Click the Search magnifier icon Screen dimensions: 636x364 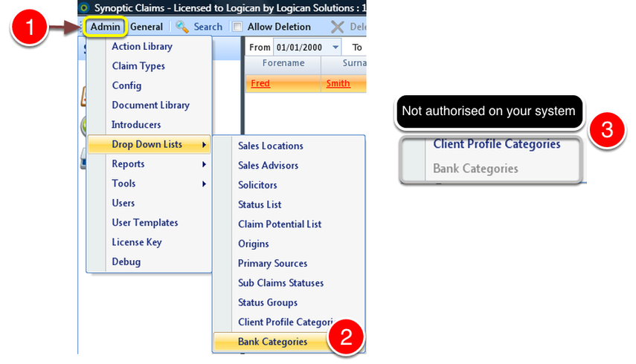click(x=182, y=27)
